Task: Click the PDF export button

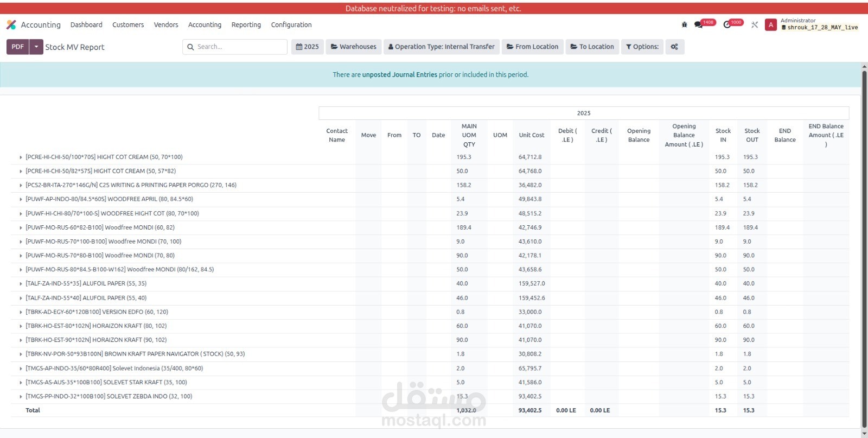Action: coord(18,47)
